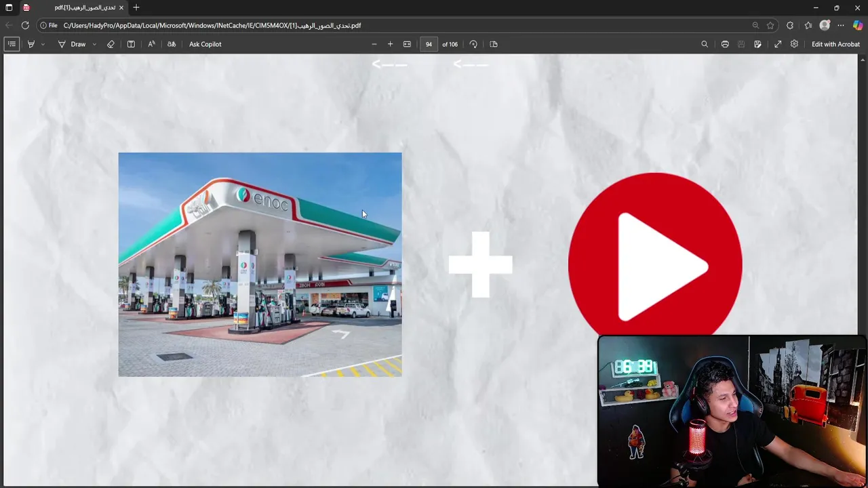Click the Save as icon

pyautogui.click(x=757, y=44)
